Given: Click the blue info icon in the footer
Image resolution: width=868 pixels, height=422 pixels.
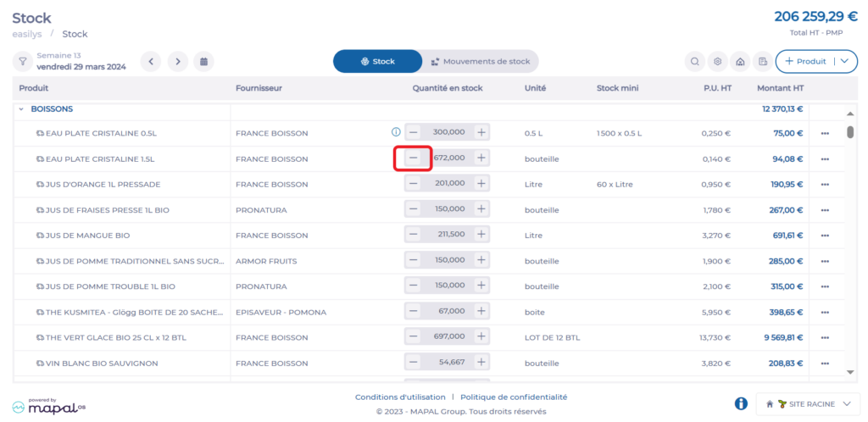Looking at the screenshot, I should (741, 403).
